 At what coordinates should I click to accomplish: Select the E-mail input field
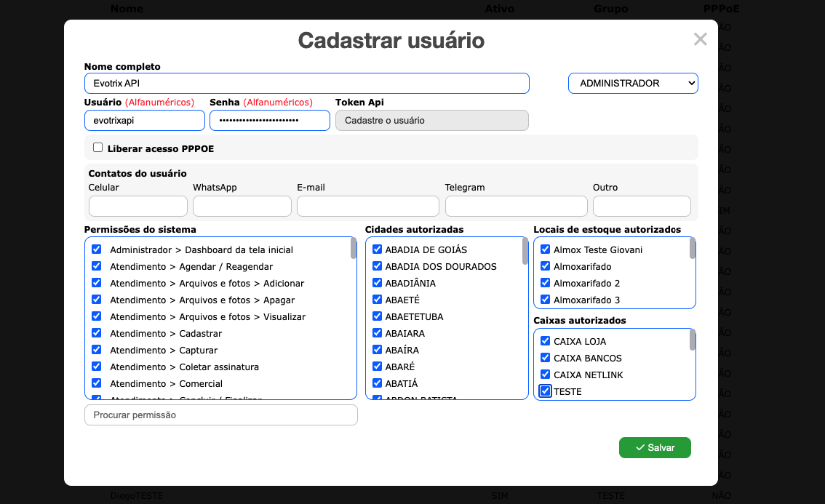pos(367,207)
